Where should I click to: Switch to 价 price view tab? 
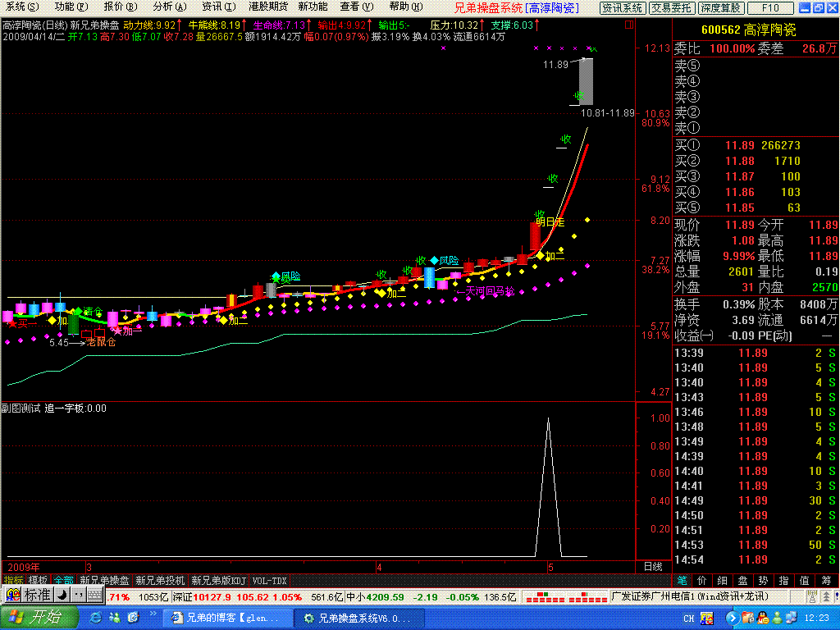click(x=702, y=580)
